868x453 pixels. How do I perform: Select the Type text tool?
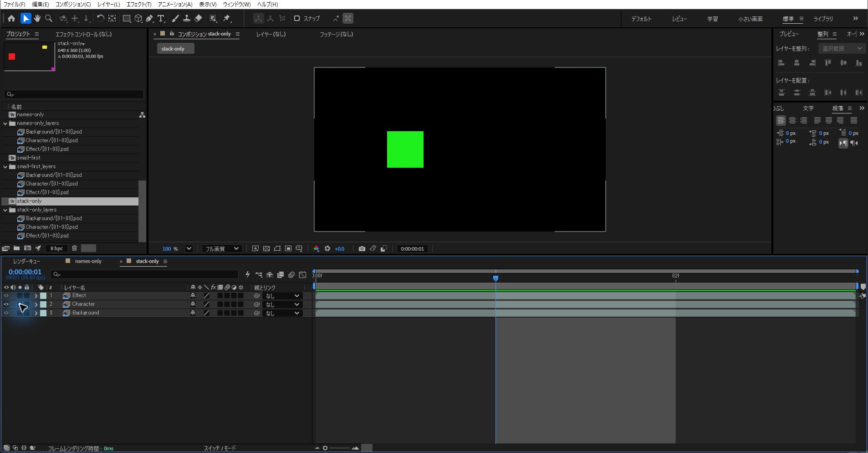point(161,19)
